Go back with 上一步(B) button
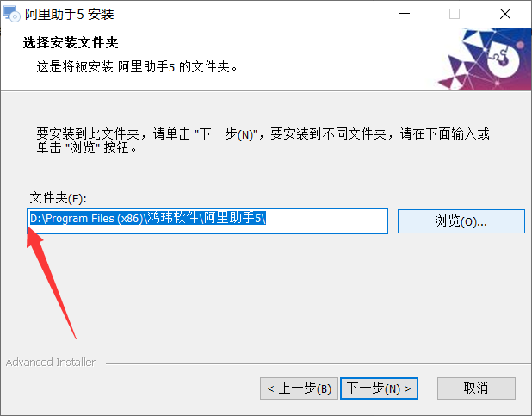 (299, 388)
